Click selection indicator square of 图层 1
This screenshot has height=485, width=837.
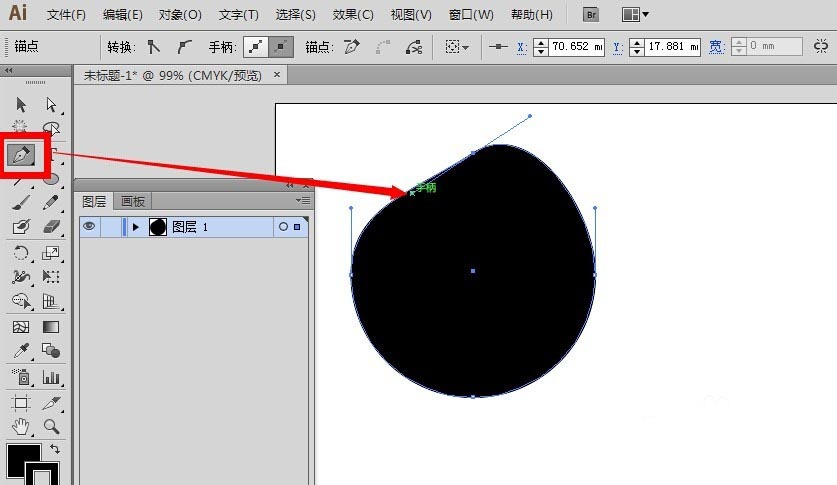[297, 227]
